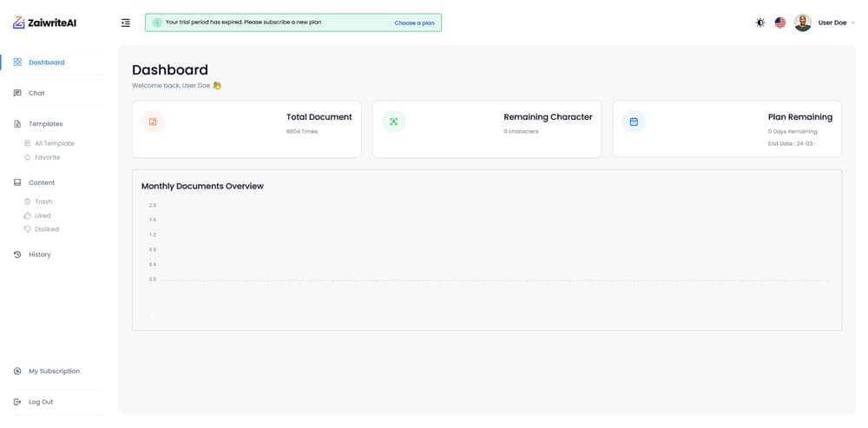The width and height of the screenshot is (868, 428).
Task: Open Liked content thumbs-up item
Action: (x=43, y=215)
